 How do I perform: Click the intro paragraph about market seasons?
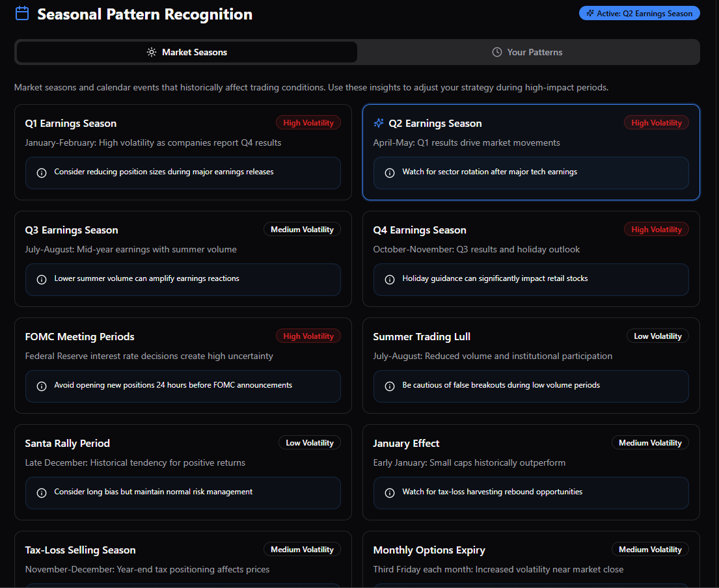click(x=312, y=88)
